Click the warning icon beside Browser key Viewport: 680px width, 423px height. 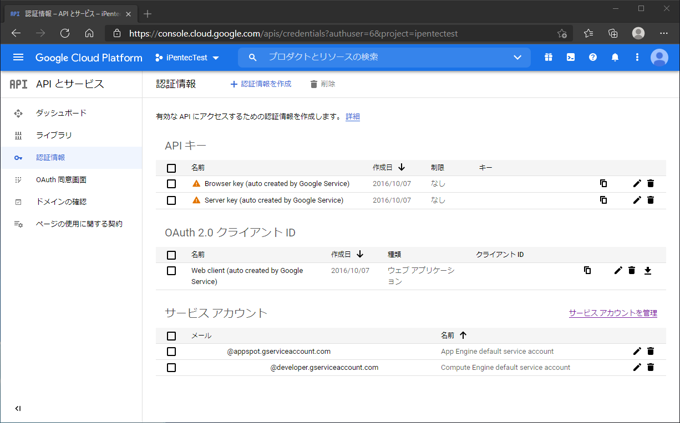pos(196,184)
